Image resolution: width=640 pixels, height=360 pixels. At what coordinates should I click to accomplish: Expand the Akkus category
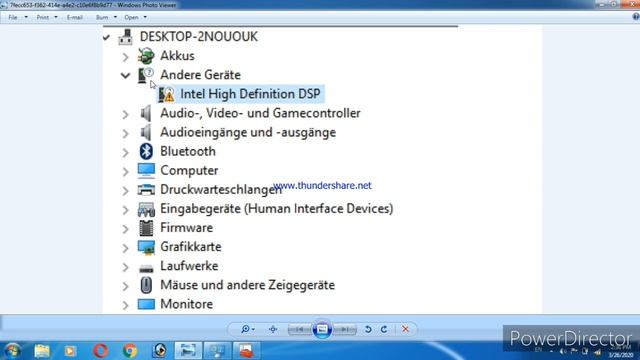pos(126,57)
